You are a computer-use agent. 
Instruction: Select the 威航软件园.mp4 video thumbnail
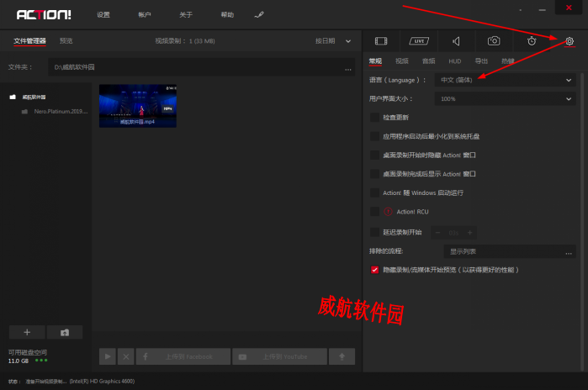138,105
